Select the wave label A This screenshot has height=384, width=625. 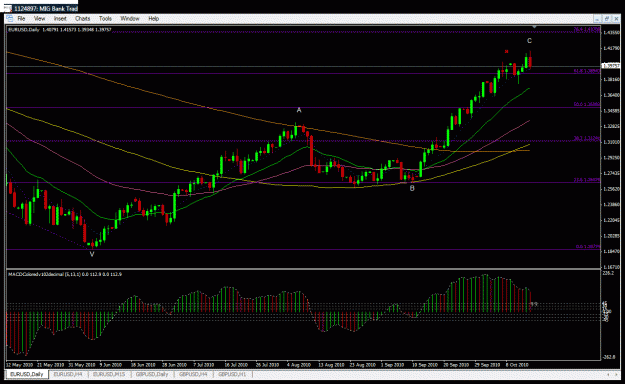(x=299, y=110)
